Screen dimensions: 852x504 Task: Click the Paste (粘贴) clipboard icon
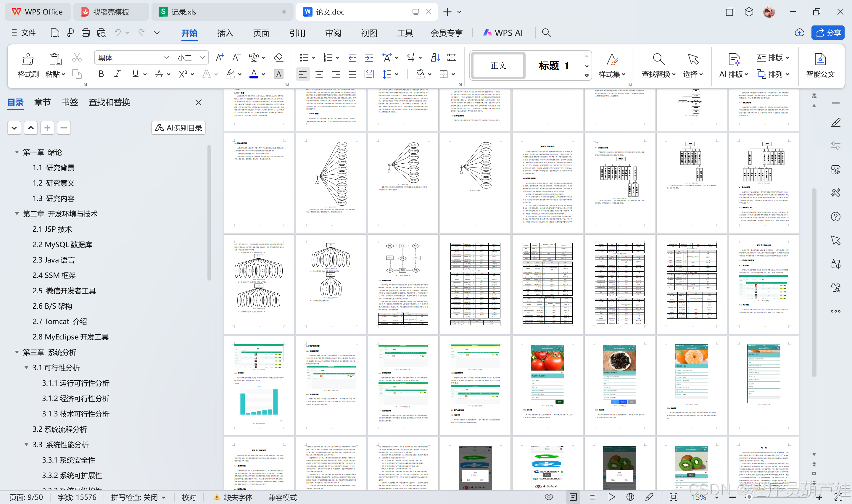(x=55, y=59)
